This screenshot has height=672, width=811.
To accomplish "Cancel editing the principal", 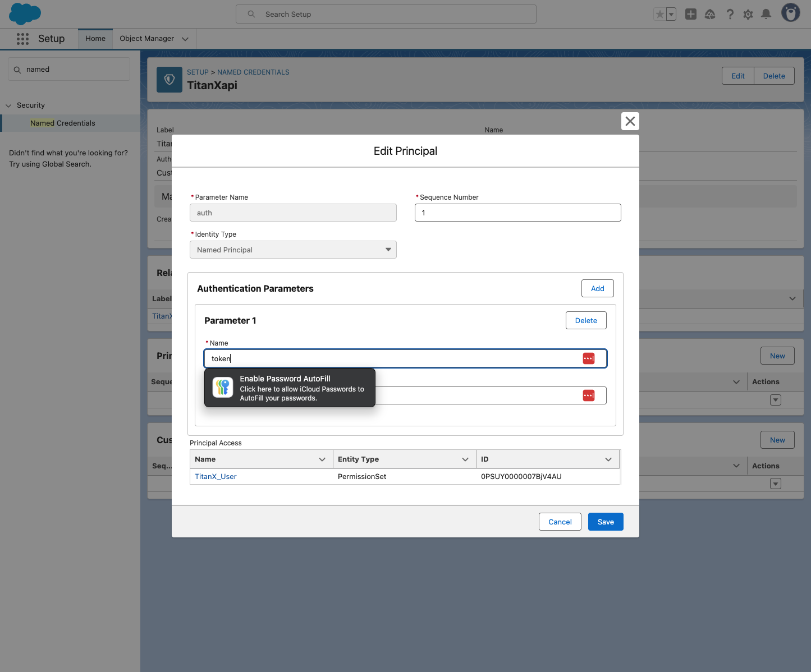I will click(560, 522).
